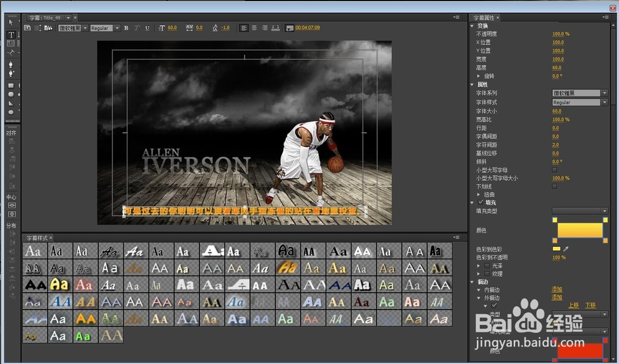The height and width of the screenshot is (364, 619).
Task: Click the leading icon
Action: 215,28
